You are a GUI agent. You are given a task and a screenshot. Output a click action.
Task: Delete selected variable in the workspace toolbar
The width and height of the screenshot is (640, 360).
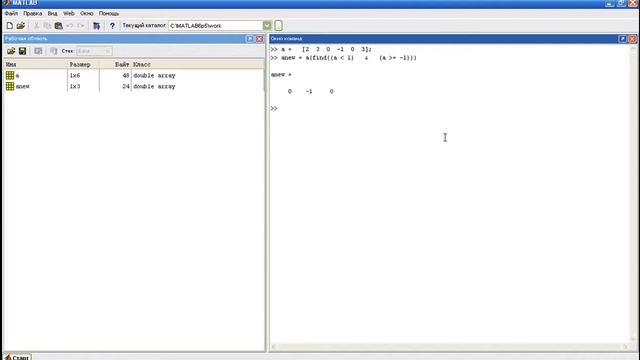pos(53,51)
